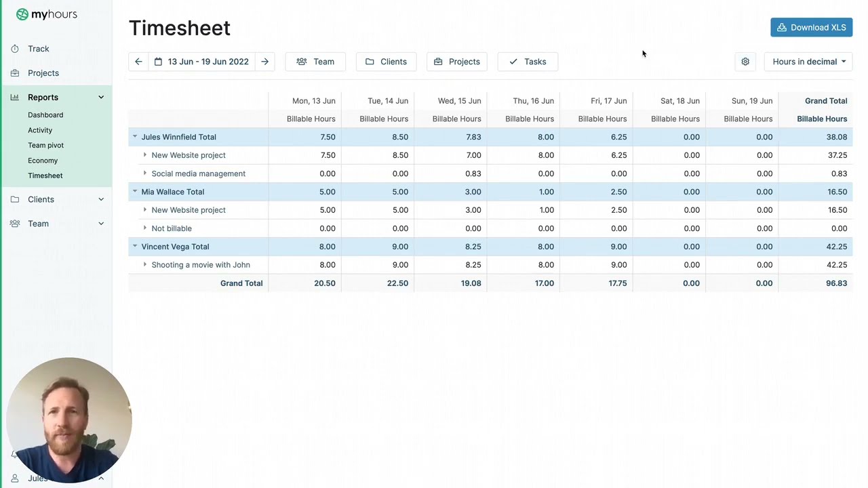Collapse the Reports sidebar section

coord(101,98)
